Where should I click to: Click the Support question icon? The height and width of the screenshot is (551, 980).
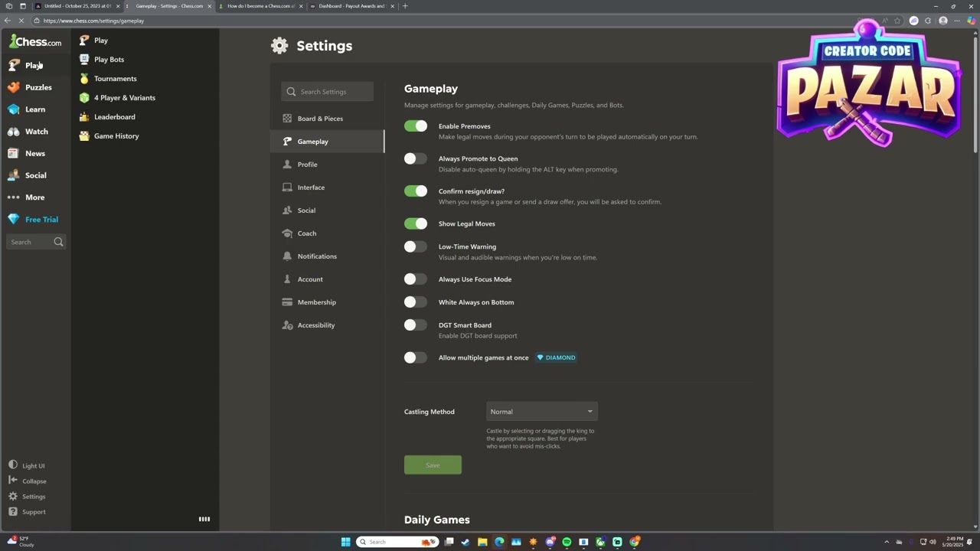pyautogui.click(x=13, y=511)
